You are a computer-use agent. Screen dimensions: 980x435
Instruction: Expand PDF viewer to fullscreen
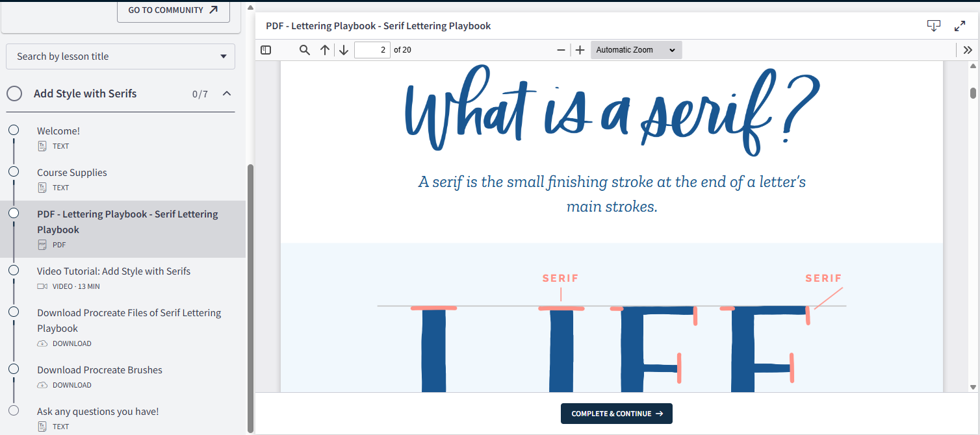tap(960, 26)
